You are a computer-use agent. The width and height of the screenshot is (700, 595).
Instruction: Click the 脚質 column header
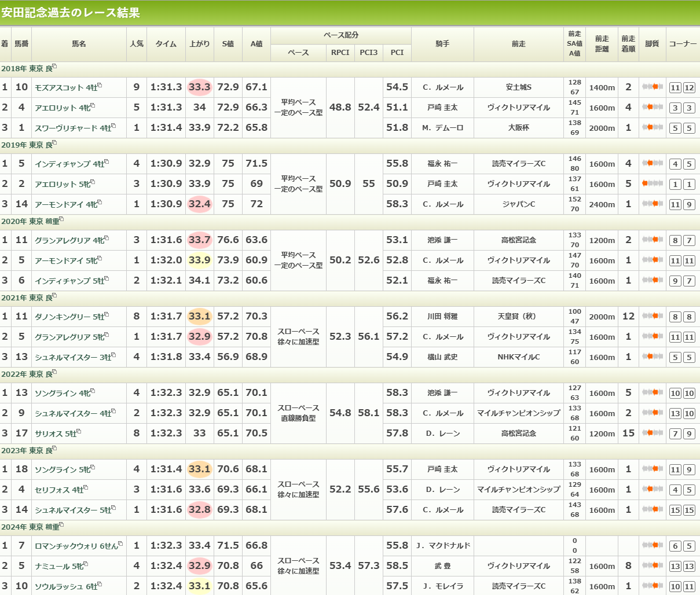[652, 44]
